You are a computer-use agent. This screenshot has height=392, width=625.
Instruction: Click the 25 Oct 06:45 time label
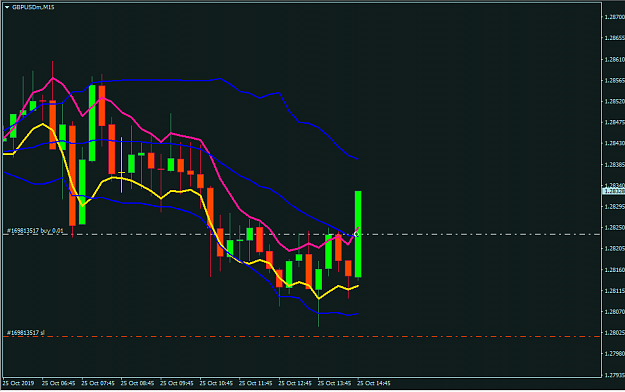click(59, 383)
